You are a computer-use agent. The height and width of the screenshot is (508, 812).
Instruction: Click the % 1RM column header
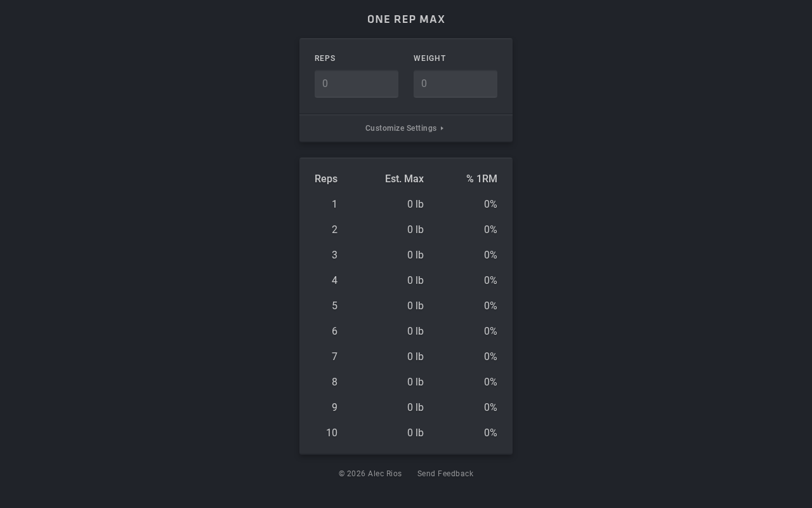coord(481,179)
